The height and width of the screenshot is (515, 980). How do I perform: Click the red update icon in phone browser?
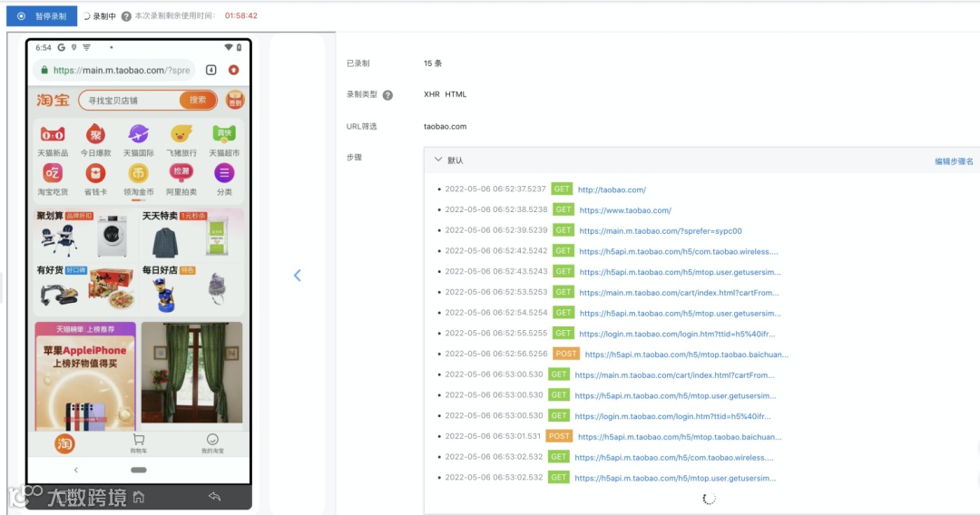[x=234, y=70]
